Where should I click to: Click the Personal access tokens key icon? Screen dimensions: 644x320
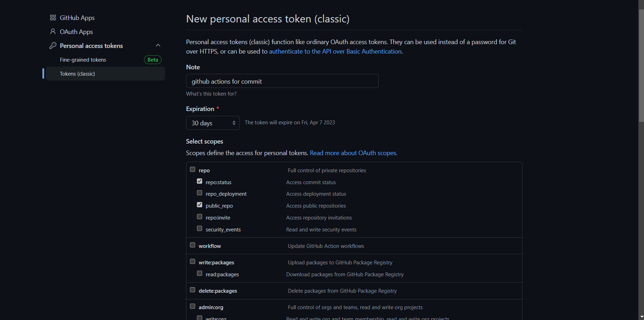point(53,46)
